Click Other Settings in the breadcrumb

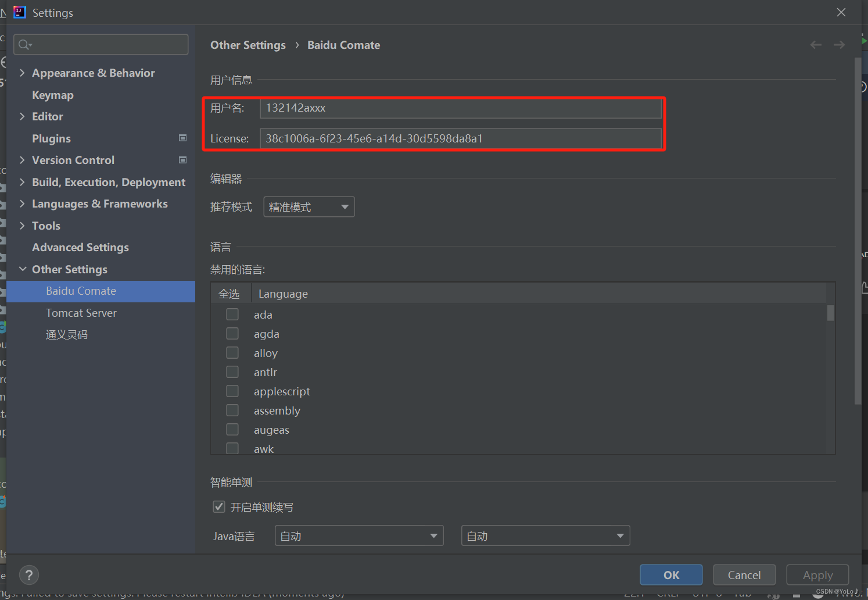(248, 45)
